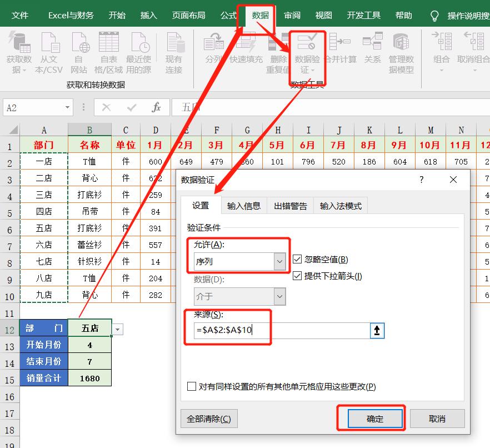Image resolution: width=490 pixels, height=448 pixels.
Task: Uncheck 忽略空值 in the validation dialog
Action: pyautogui.click(x=297, y=258)
